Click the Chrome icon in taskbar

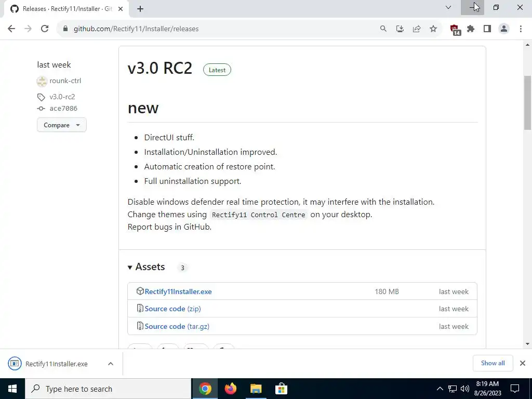[205, 389]
